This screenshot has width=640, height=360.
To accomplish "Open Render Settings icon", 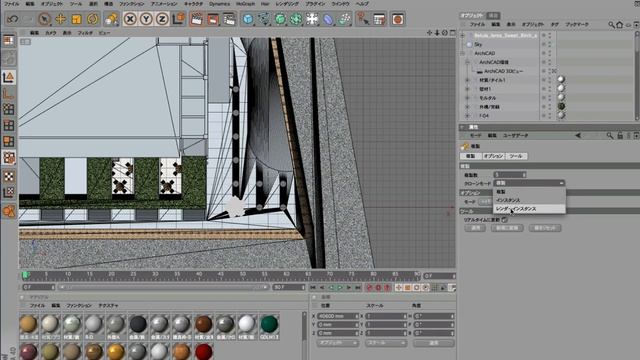I will [229, 19].
